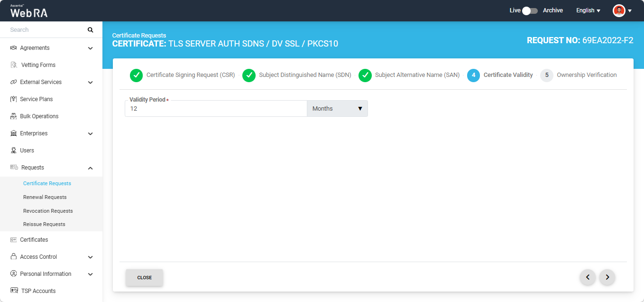644x302 pixels.
Task: Click the green check for SAN step
Action: click(x=365, y=75)
